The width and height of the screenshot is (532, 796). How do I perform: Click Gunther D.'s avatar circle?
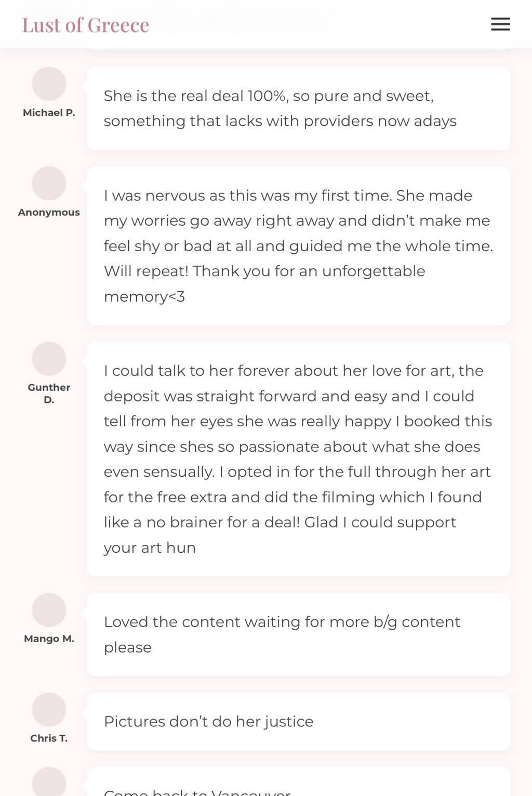tap(49, 359)
